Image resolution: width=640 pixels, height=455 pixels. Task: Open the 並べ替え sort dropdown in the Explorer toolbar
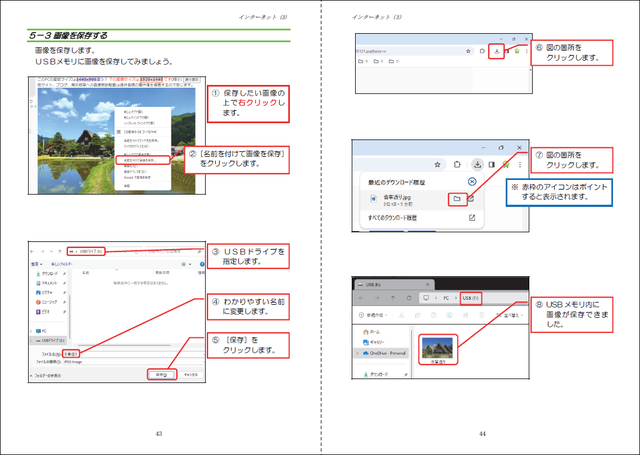click(510, 315)
